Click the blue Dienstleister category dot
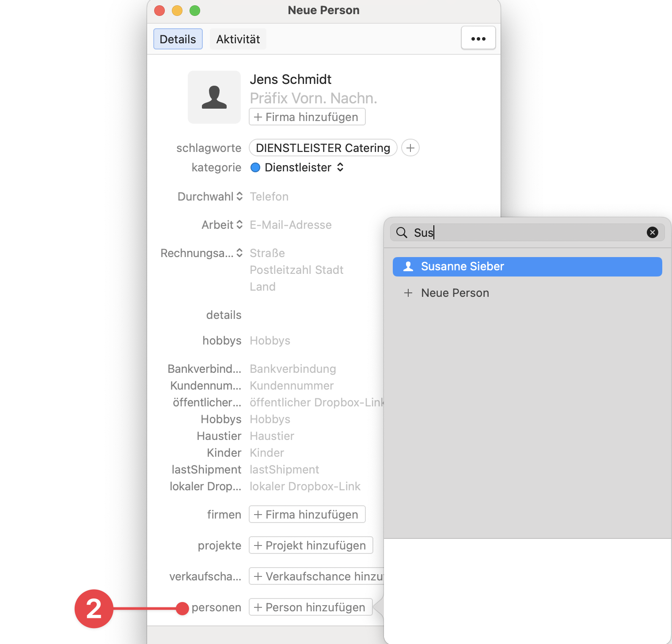This screenshot has height=644, width=672. pyautogui.click(x=255, y=167)
